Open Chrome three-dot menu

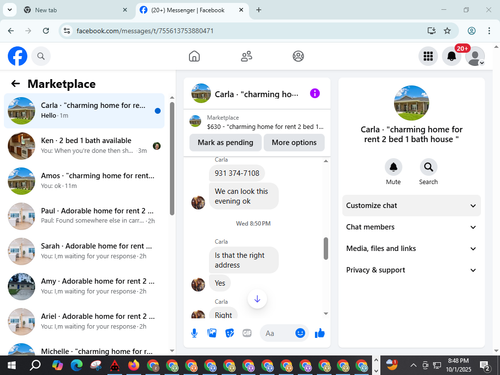tap(489, 31)
